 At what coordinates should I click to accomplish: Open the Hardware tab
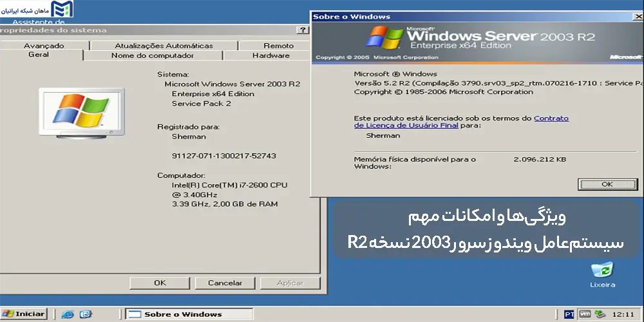(270, 55)
